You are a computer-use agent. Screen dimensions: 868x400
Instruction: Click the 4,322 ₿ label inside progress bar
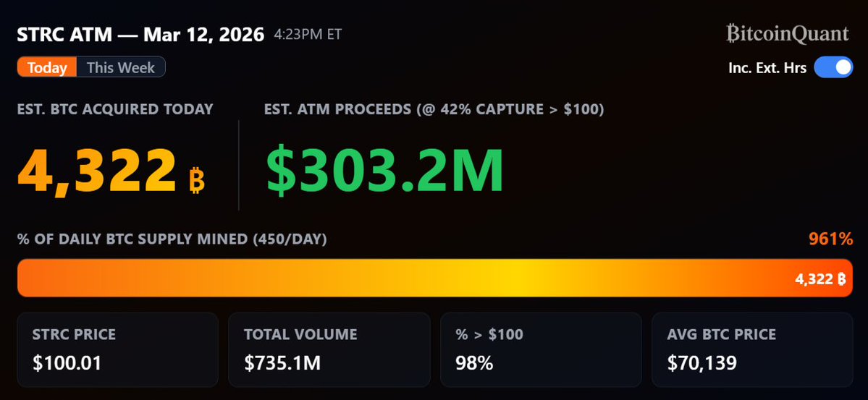[x=820, y=280]
